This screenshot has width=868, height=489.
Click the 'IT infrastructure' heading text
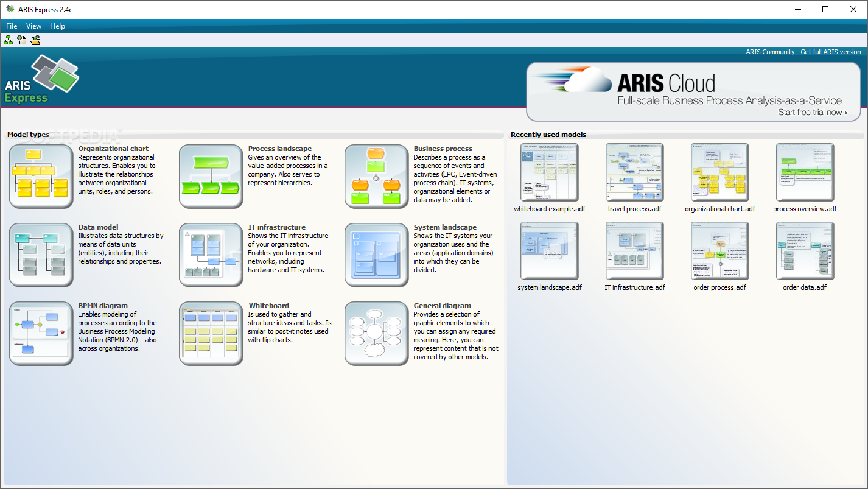(x=277, y=227)
